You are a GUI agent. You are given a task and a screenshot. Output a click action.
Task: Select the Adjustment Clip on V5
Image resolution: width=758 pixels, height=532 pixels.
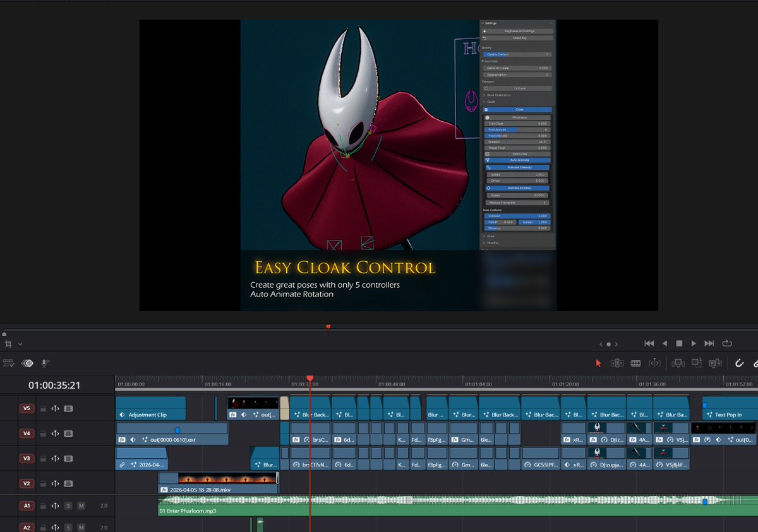coord(151,408)
